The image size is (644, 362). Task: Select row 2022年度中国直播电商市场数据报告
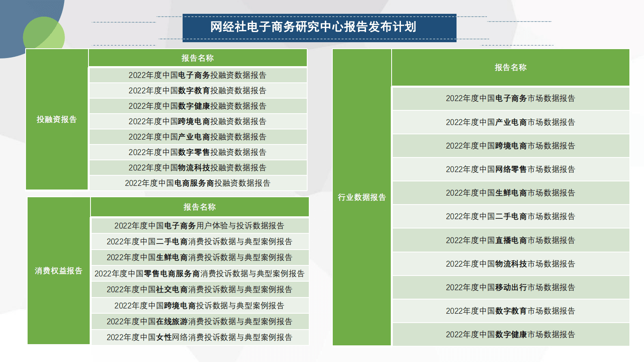tap(510, 240)
